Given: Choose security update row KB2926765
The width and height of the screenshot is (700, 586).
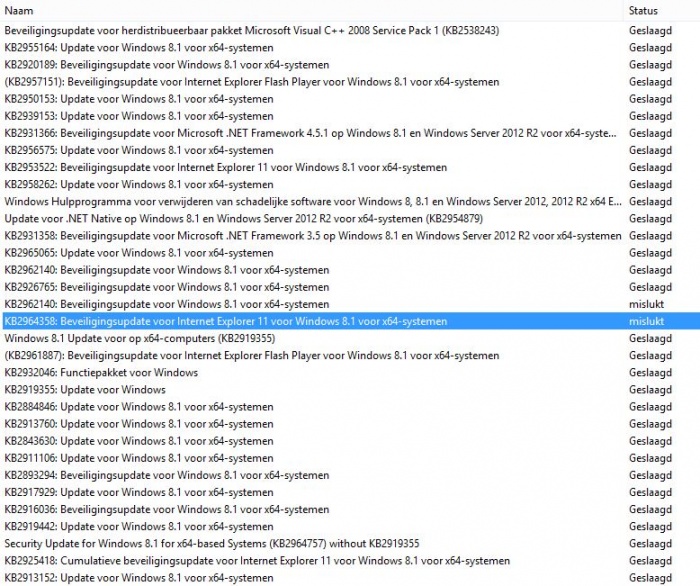Looking at the screenshot, I should [x=350, y=287].
